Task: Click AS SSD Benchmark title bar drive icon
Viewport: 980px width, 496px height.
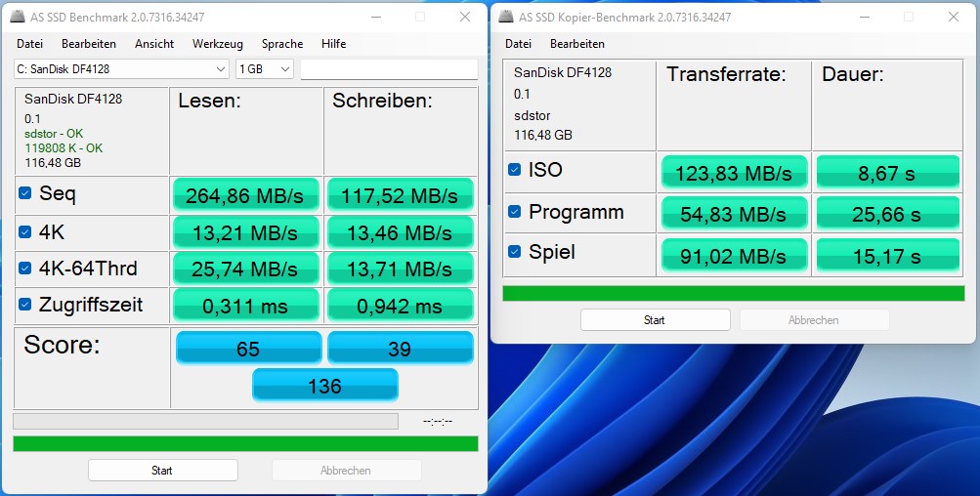Action: point(19,17)
